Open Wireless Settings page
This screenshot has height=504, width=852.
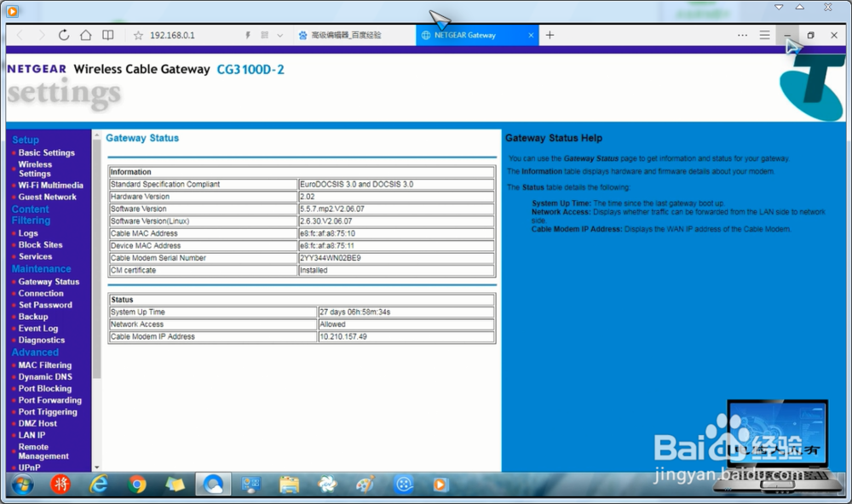[35, 169]
